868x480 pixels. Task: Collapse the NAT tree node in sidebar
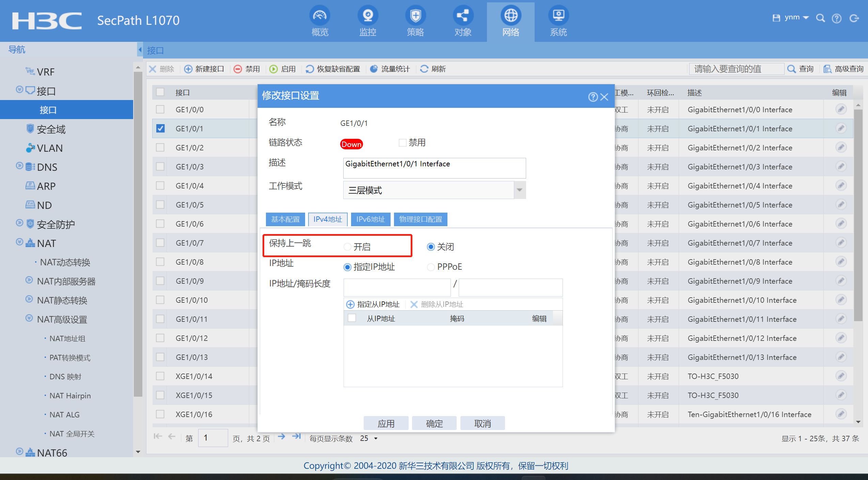coord(20,242)
